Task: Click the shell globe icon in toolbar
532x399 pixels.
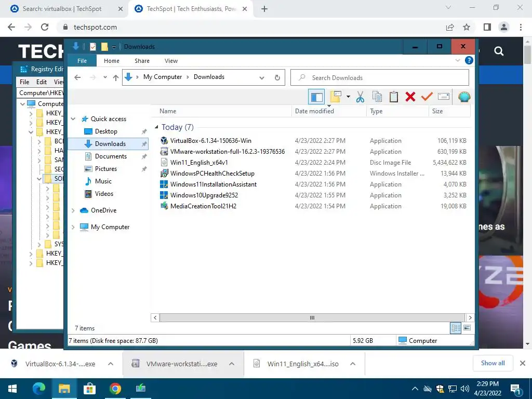Action: point(464,97)
